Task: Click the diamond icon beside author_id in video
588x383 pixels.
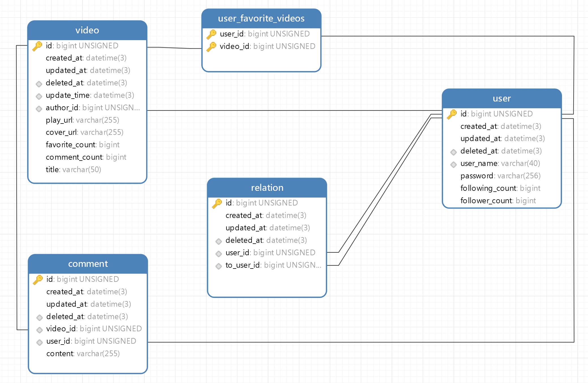Action: pyautogui.click(x=39, y=109)
